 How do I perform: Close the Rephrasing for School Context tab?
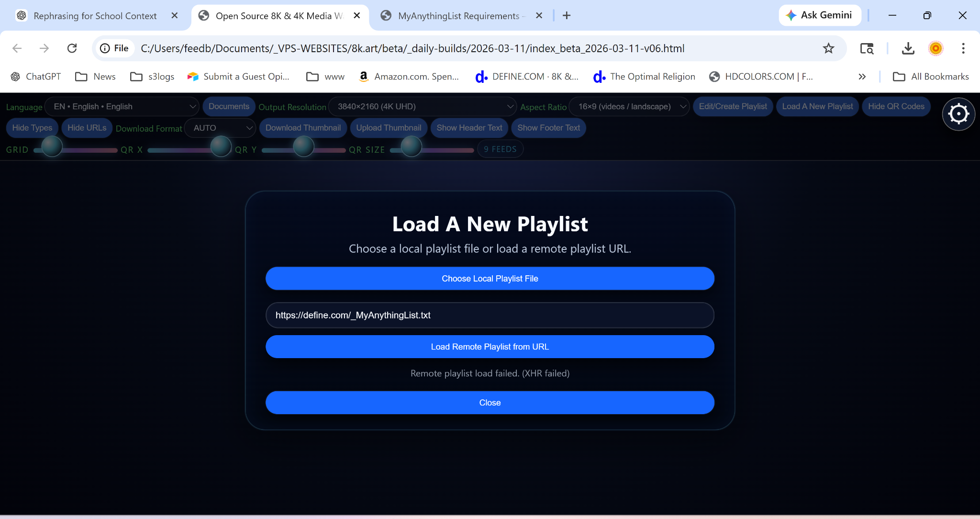coord(175,16)
